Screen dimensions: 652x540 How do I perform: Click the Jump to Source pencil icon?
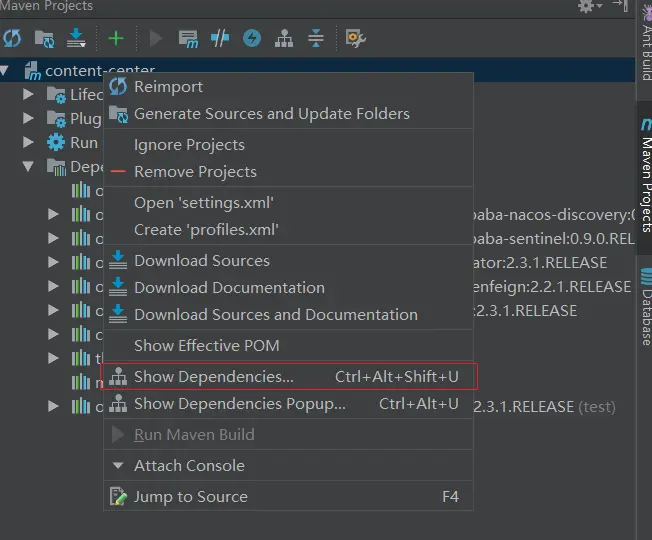tap(118, 496)
